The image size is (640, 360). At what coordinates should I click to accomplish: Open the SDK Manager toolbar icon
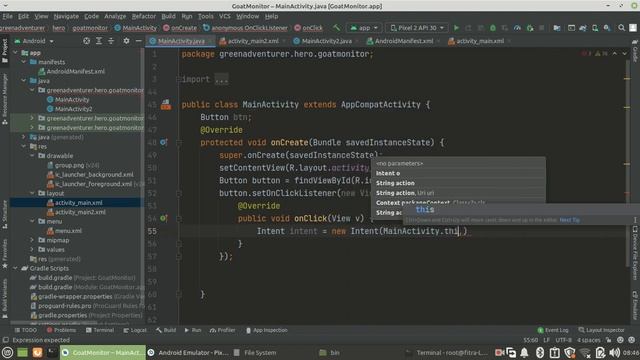pyautogui.click(x=607, y=28)
